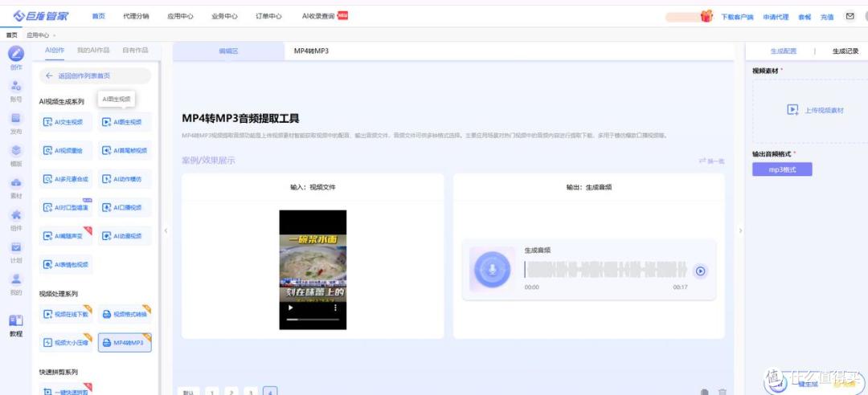Viewport: 868px width, 395px height.
Task: Select the AI表情包视频 tool
Action: [66, 264]
